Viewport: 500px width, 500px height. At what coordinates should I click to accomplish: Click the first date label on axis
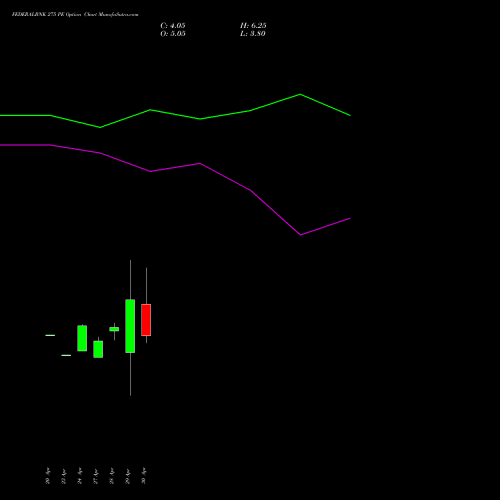click(x=48, y=476)
